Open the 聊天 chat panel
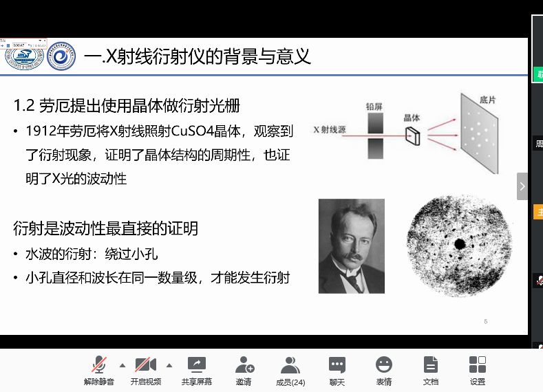 (x=337, y=371)
